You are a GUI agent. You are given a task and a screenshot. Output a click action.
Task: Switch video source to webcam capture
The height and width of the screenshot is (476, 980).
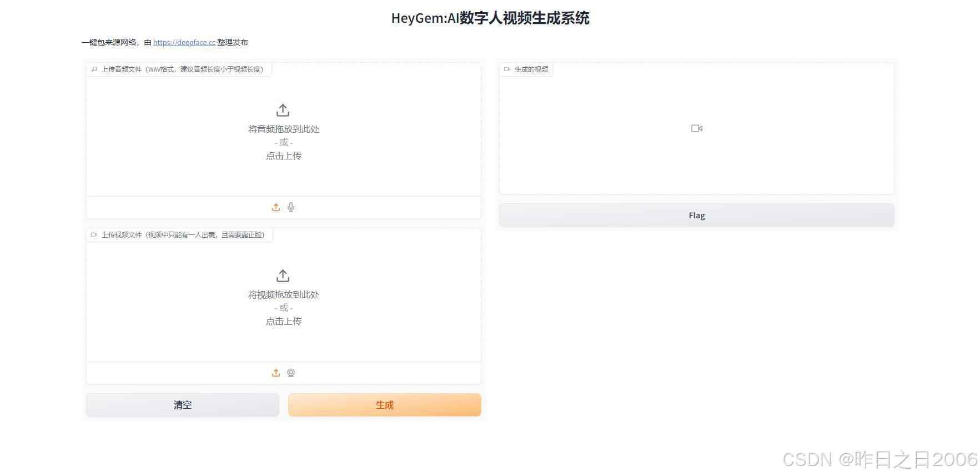pos(291,373)
